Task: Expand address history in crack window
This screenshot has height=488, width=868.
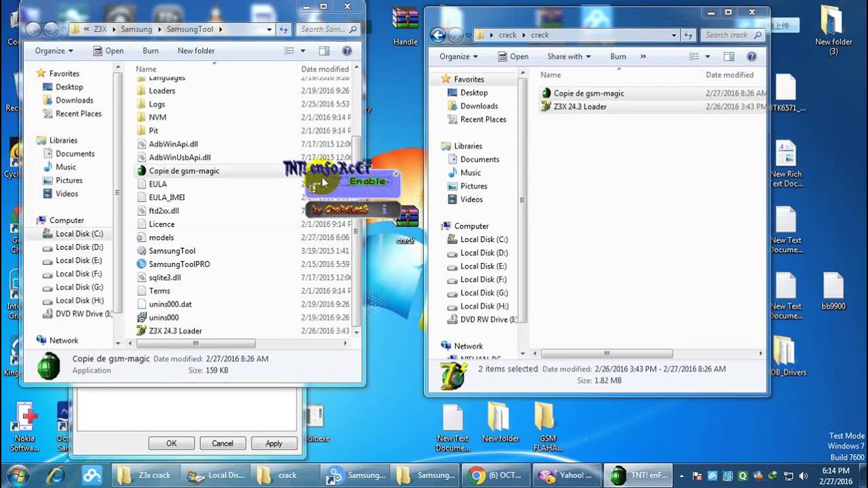Action: click(674, 35)
